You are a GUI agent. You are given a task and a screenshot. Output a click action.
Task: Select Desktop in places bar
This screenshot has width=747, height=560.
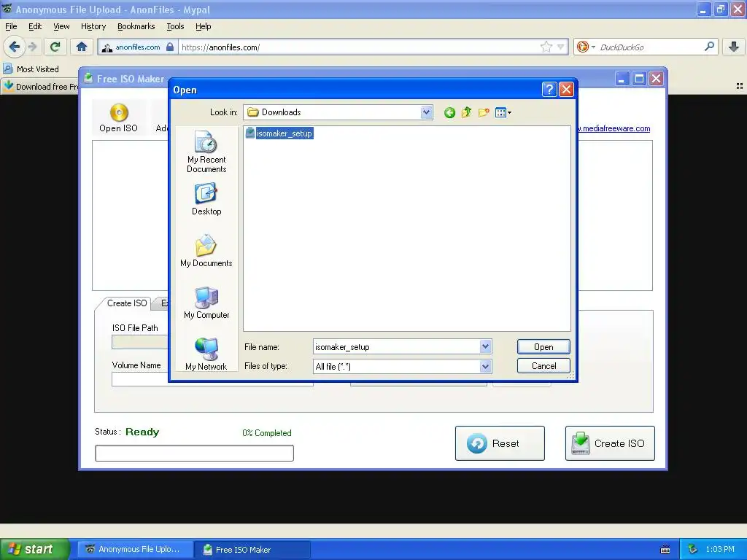coord(206,200)
